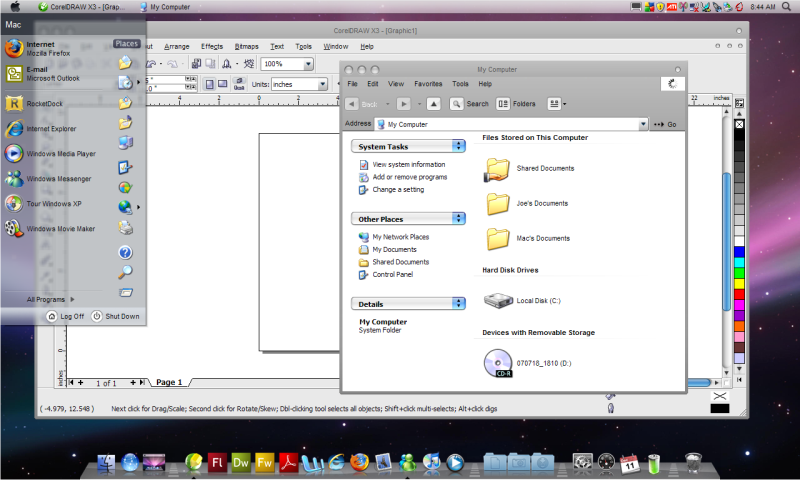This screenshot has height=480, width=800.
Task: Click the Go button beside Address
Action: (x=665, y=124)
